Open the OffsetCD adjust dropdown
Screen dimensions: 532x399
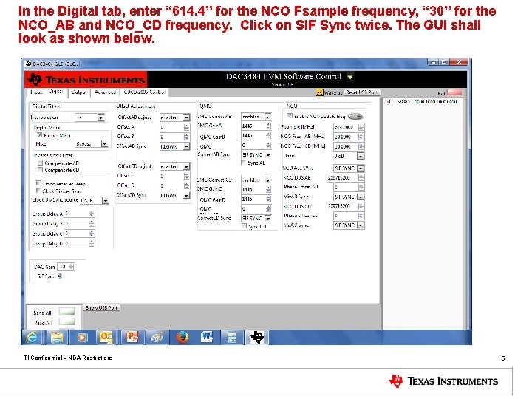click(187, 166)
